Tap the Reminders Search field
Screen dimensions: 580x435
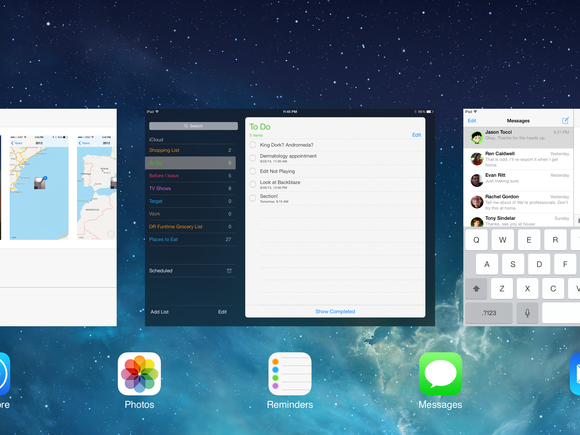tap(193, 126)
